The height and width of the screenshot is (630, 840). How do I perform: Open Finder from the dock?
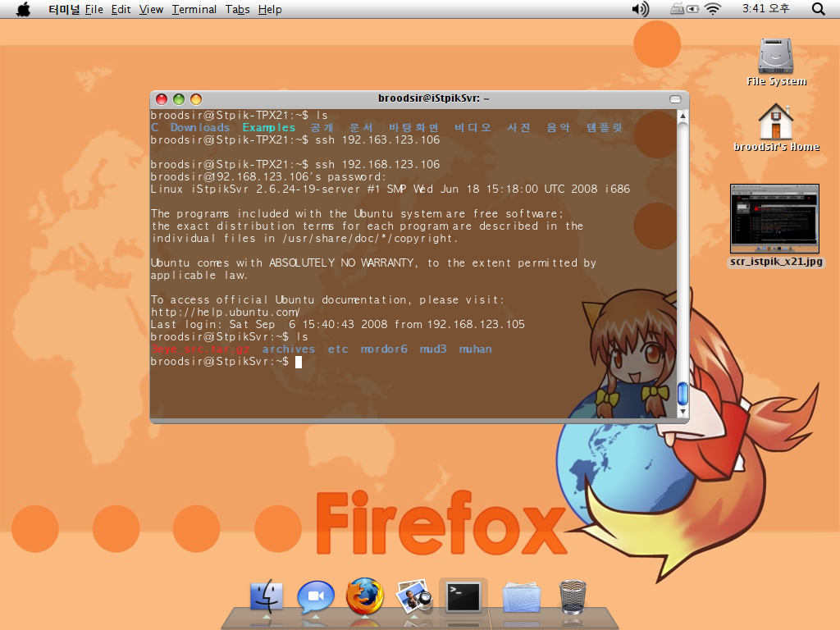point(266,596)
